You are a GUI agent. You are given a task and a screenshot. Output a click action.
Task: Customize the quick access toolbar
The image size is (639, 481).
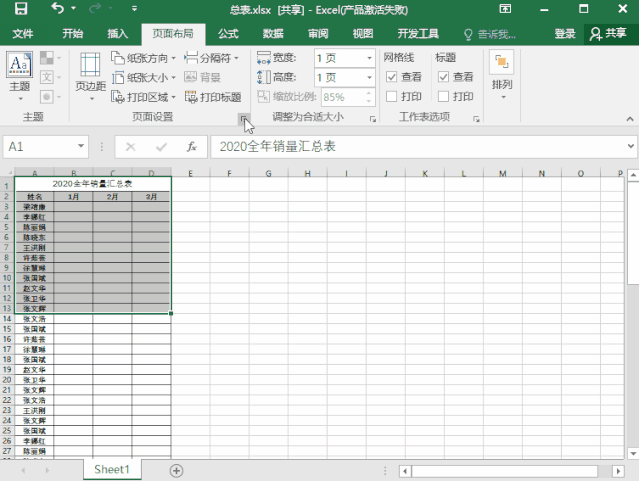(134, 8)
